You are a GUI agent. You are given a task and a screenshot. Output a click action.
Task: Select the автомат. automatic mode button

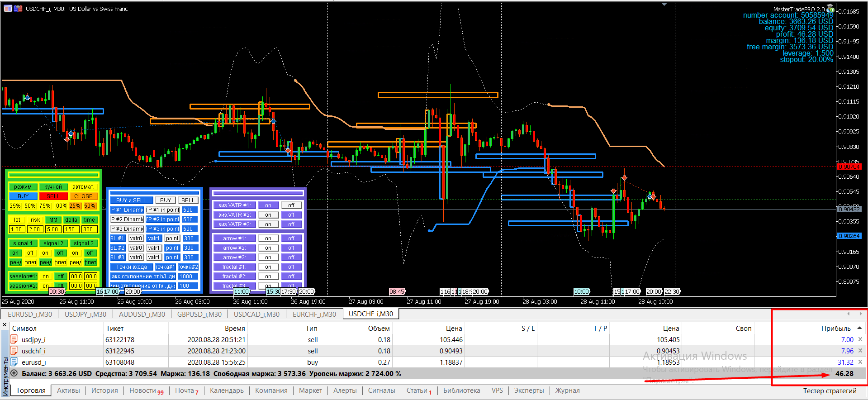coord(83,187)
